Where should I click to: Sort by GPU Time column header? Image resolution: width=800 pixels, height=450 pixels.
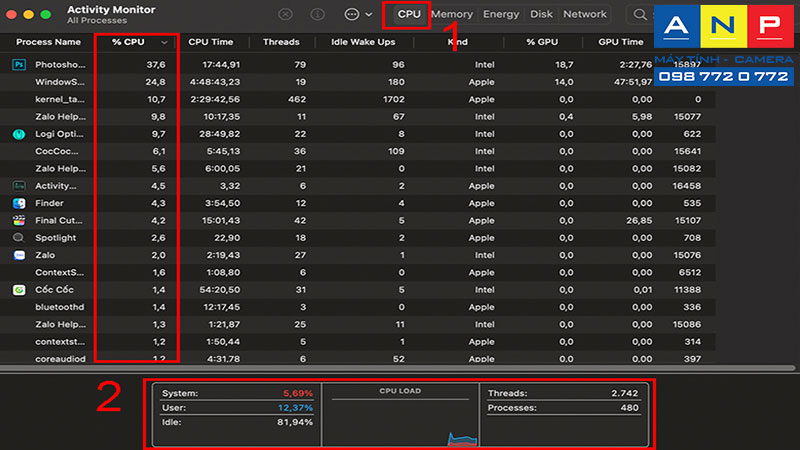(x=621, y=42)
